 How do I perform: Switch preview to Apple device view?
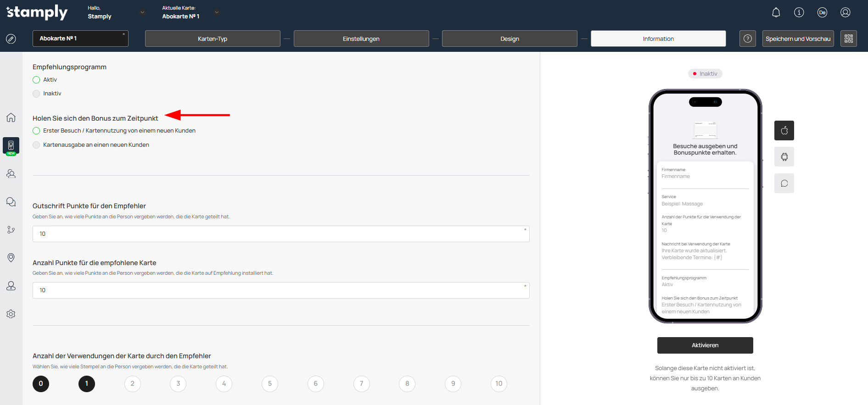point(784,130)
